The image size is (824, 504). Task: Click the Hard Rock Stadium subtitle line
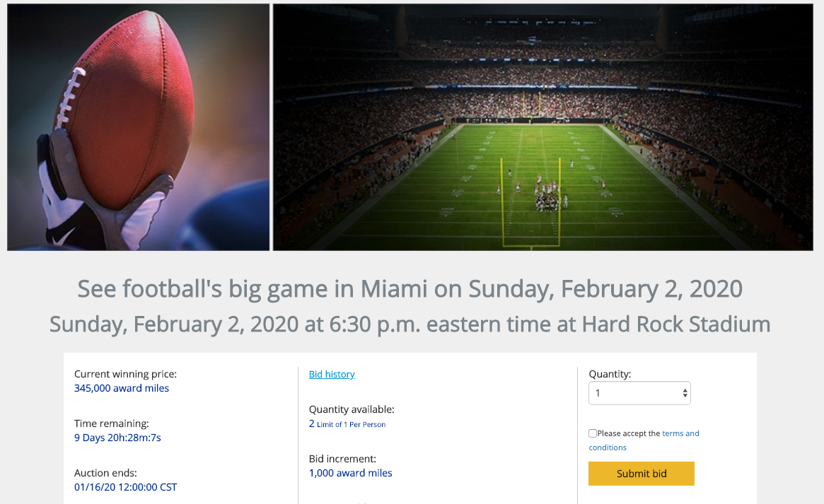[410, 324]
